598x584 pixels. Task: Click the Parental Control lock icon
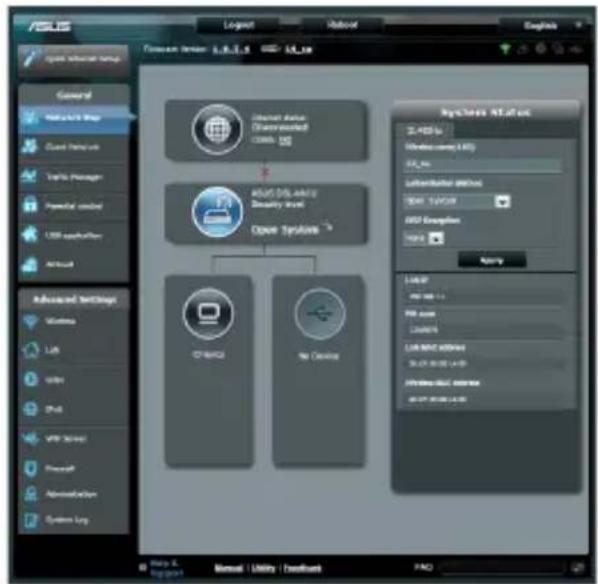click(30, 205)
